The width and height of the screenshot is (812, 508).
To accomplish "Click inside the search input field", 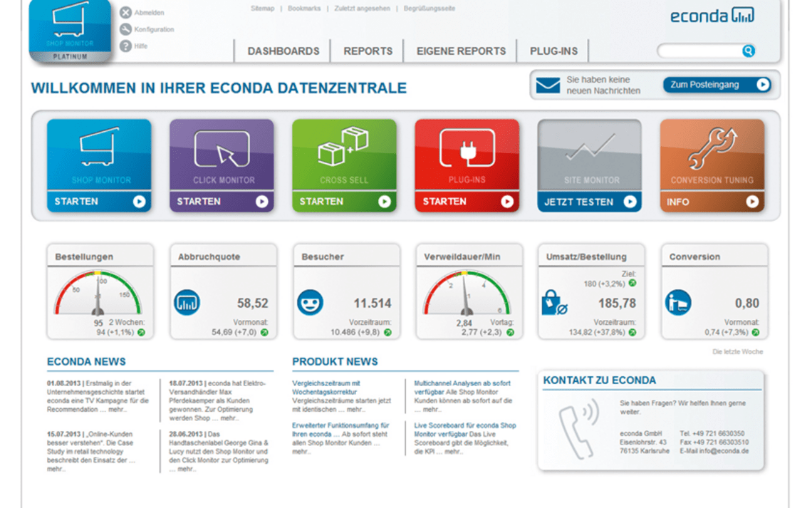I will coord(699,51).
